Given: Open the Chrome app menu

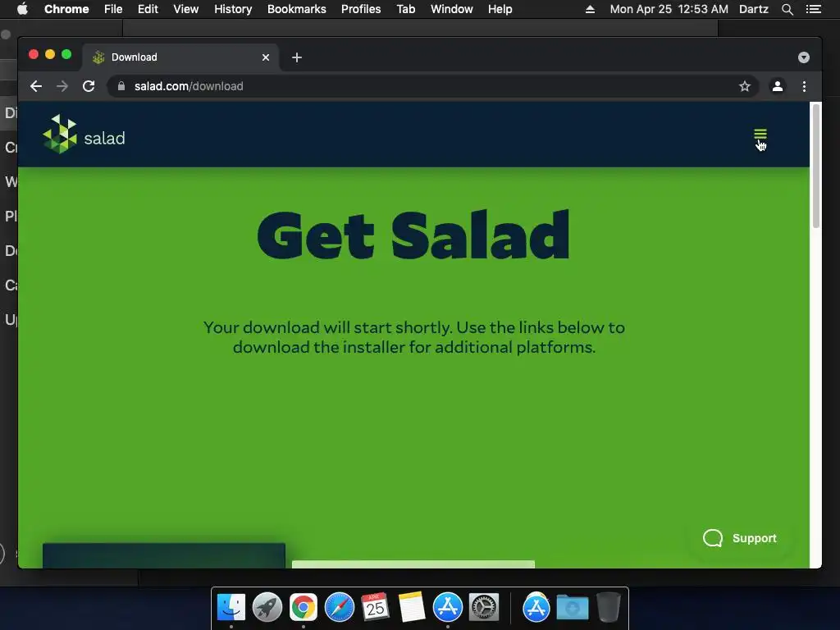Looking at the screenshot, I should point(66,9).
